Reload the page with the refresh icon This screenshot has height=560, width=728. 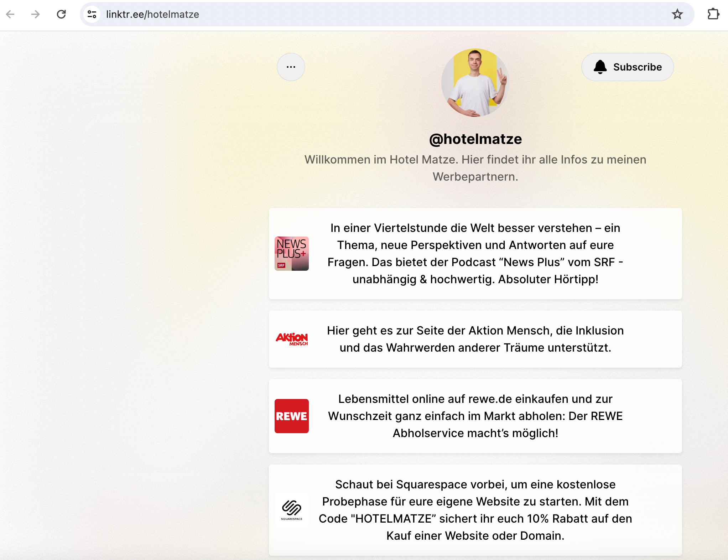coord(61,14)
